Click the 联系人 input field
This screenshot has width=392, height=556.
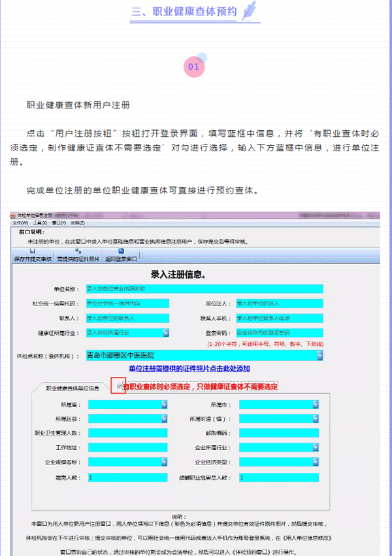127,318
